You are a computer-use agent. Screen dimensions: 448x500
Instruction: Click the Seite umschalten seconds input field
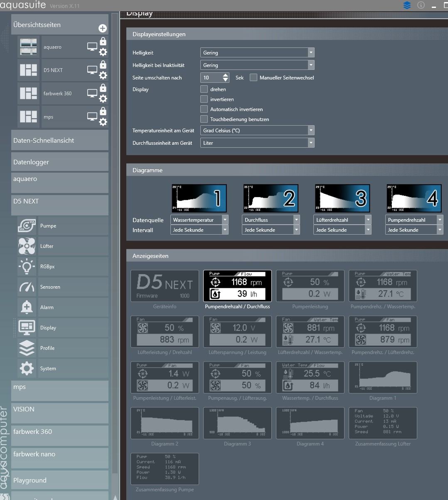coord(211,77)
